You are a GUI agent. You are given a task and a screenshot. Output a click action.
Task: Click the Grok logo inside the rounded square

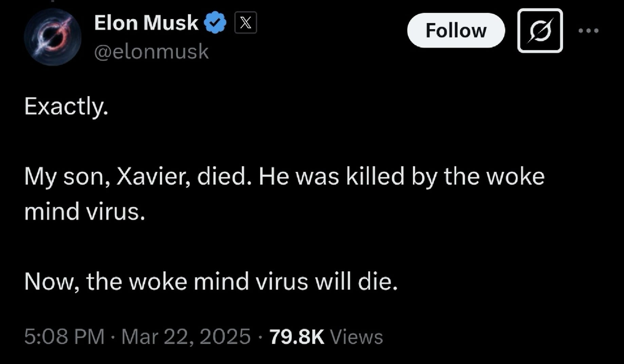pyautogui.click(x=539, y=31)
